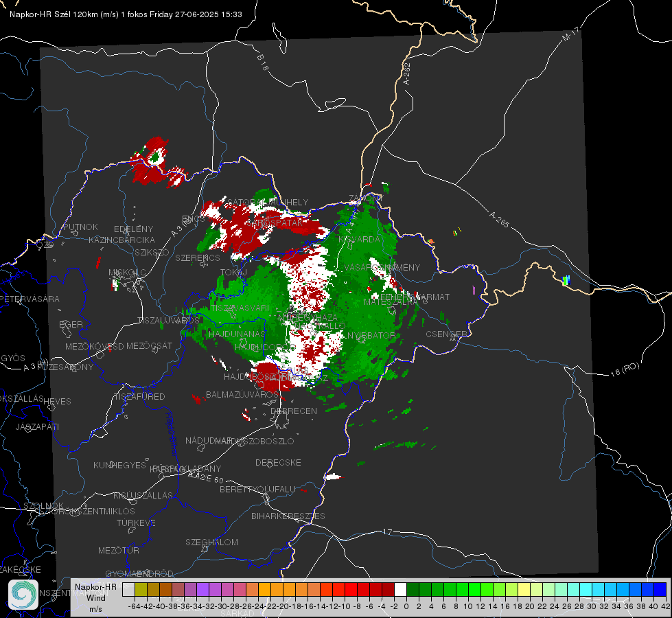Click the Hajdú-Bihar county label

[x=172, y=434]
